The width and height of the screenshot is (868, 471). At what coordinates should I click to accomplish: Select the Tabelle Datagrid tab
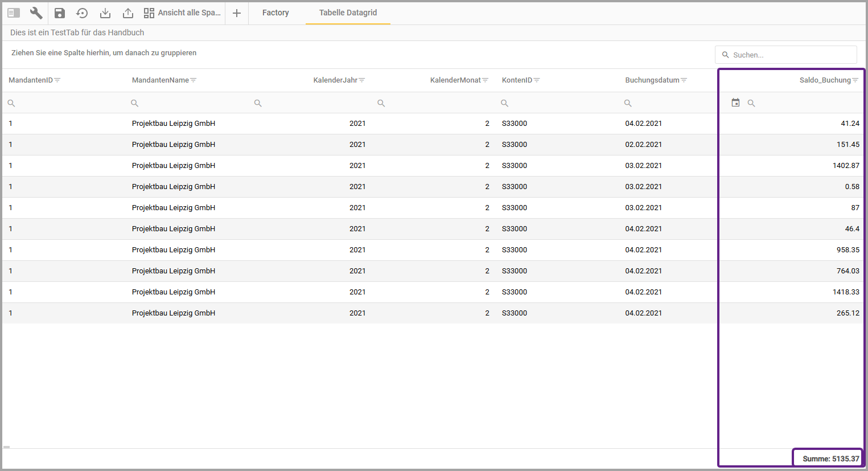pos(348,13)
